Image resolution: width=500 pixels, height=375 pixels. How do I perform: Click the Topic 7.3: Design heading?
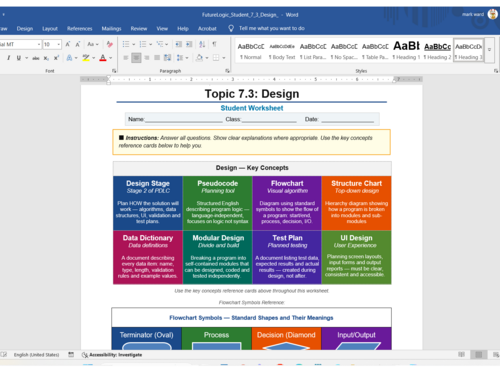[x=252, y=94]
